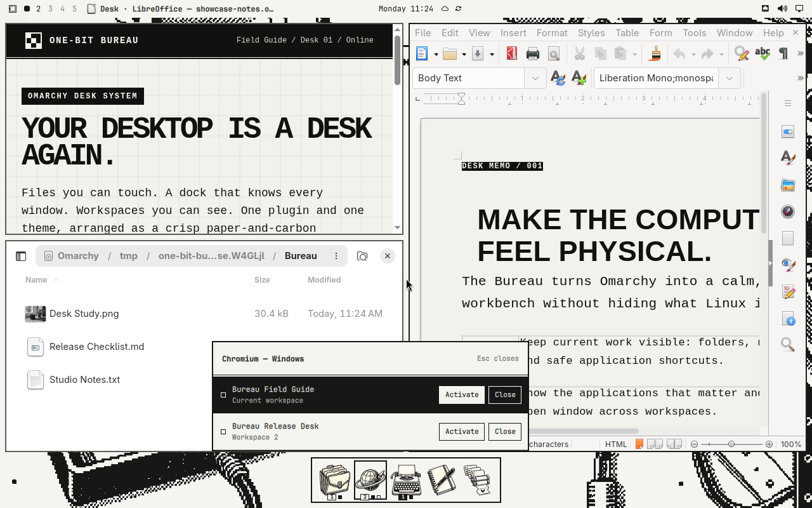Image resolution: width=812 pixels, height=508 pixels.
Task: Open the Navigator compass sidebar deck
Action: pos(788,211)
